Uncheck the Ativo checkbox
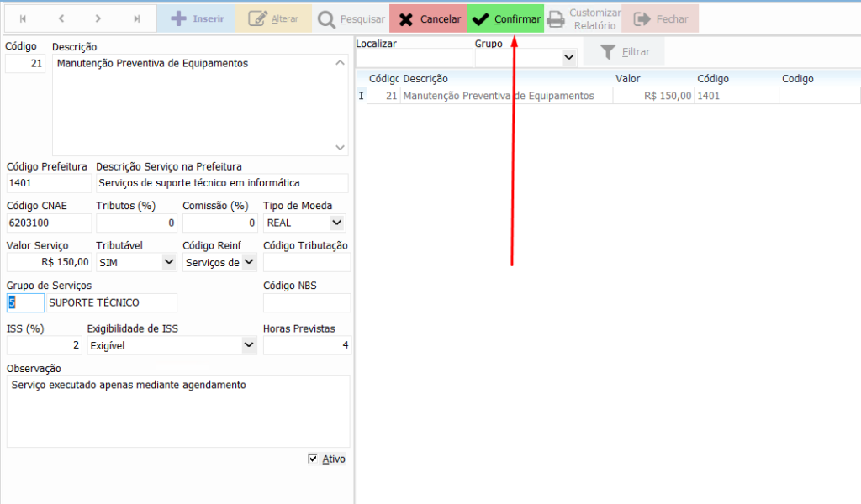The height and width of the screenshot is (504, 861). point(314,459)
